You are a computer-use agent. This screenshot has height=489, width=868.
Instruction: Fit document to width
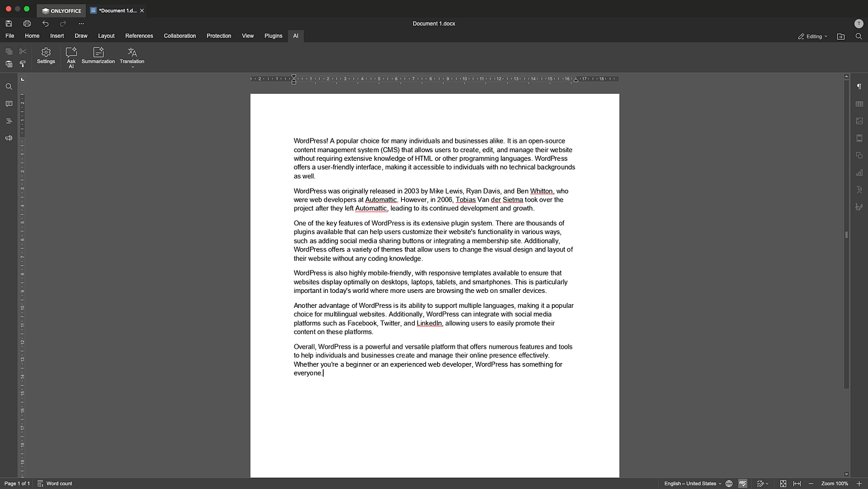click(x=797, y=483)
